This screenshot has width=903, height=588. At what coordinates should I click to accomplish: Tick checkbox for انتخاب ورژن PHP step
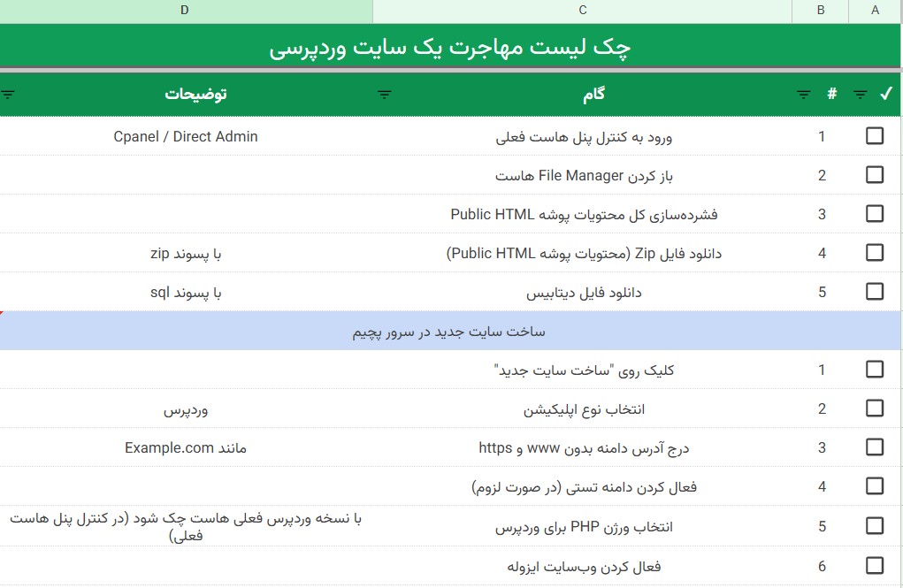[875, 527]
